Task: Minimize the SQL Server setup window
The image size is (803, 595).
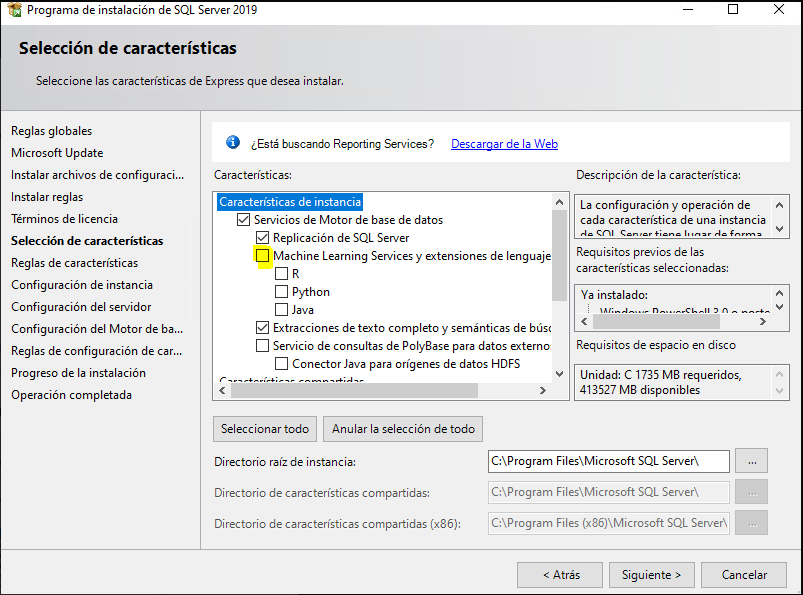Action: (x=688, y=9)
